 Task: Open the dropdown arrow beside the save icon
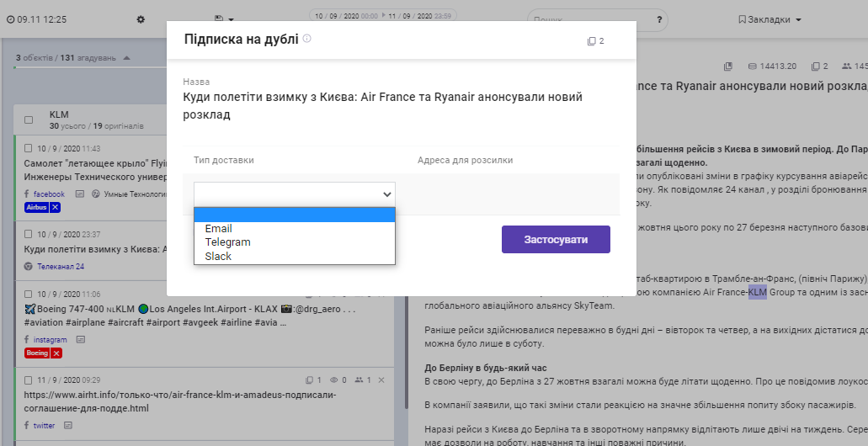[x=231, y=19]
